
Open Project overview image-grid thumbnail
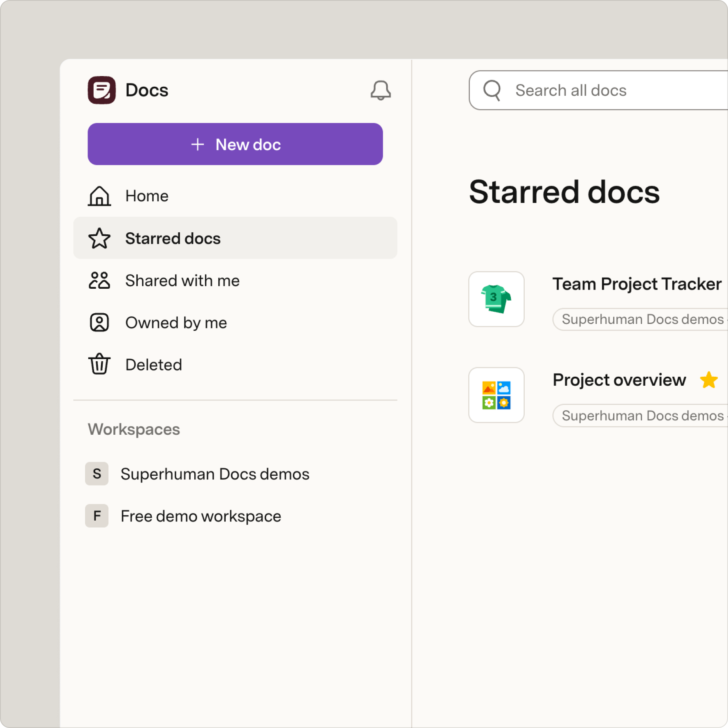(497, 395)
